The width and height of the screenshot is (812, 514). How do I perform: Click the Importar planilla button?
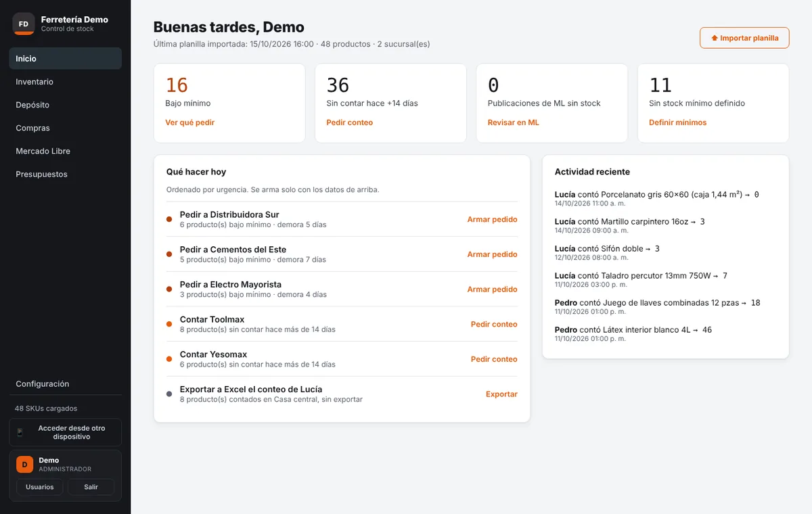(744, 38)
